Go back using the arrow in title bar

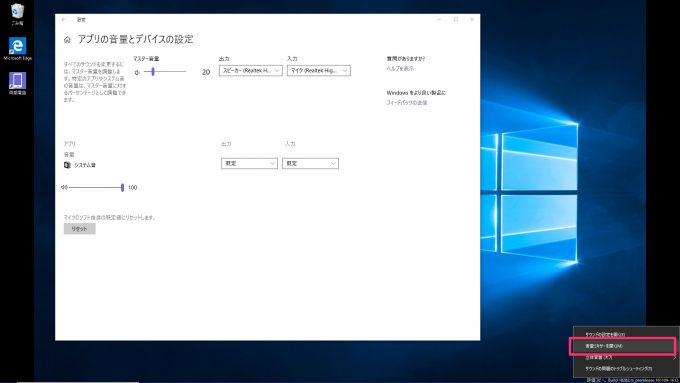64,20
